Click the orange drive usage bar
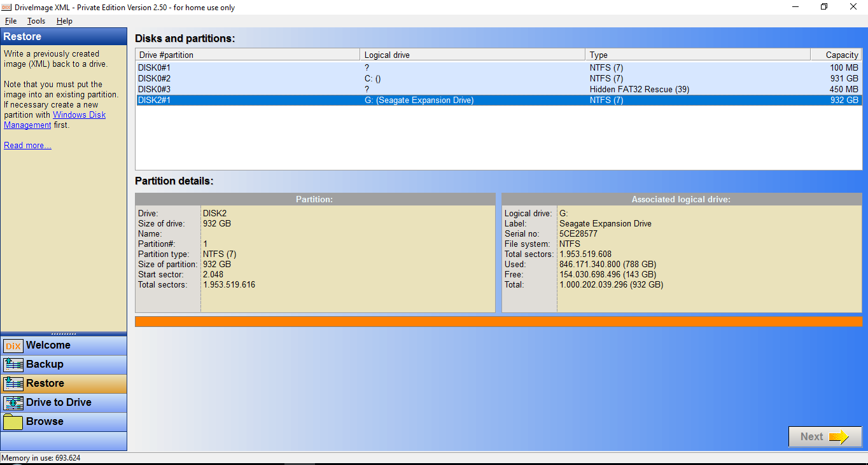This screenshot has height=465, width=868. coord(498,321)
